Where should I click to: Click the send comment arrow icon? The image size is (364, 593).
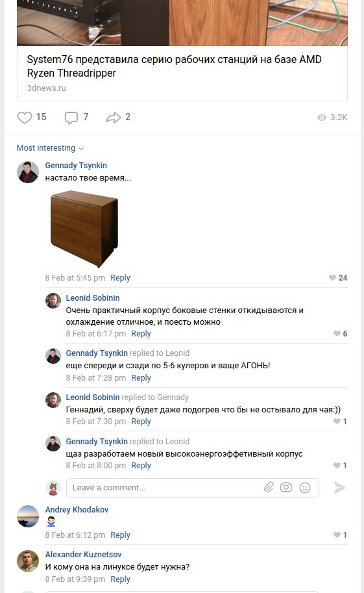[339, 488]
